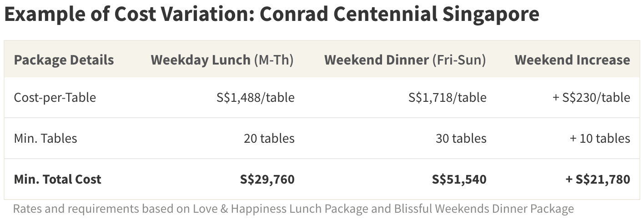Select the Weekend Increase column header
The height and width of the screenshot is (220, 644).
tap(572, 60)
